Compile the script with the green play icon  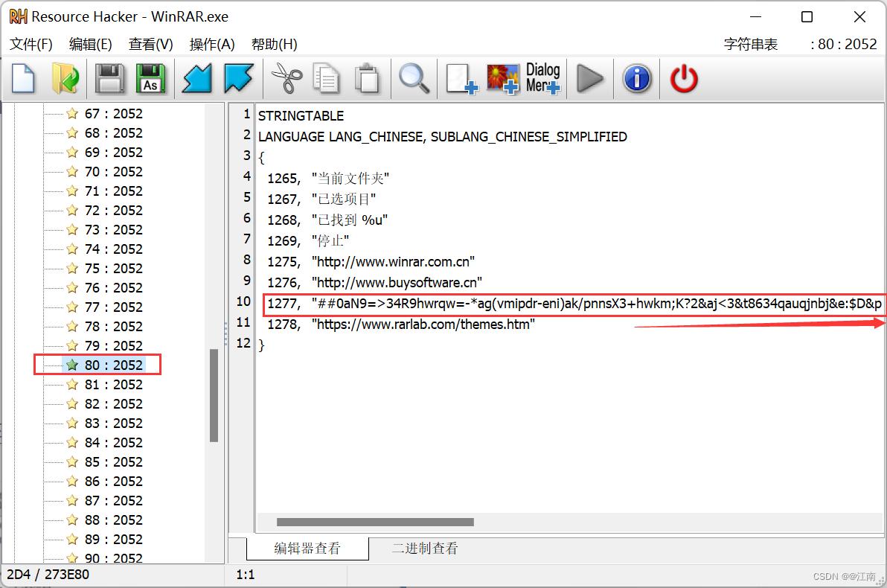[589, 78]
